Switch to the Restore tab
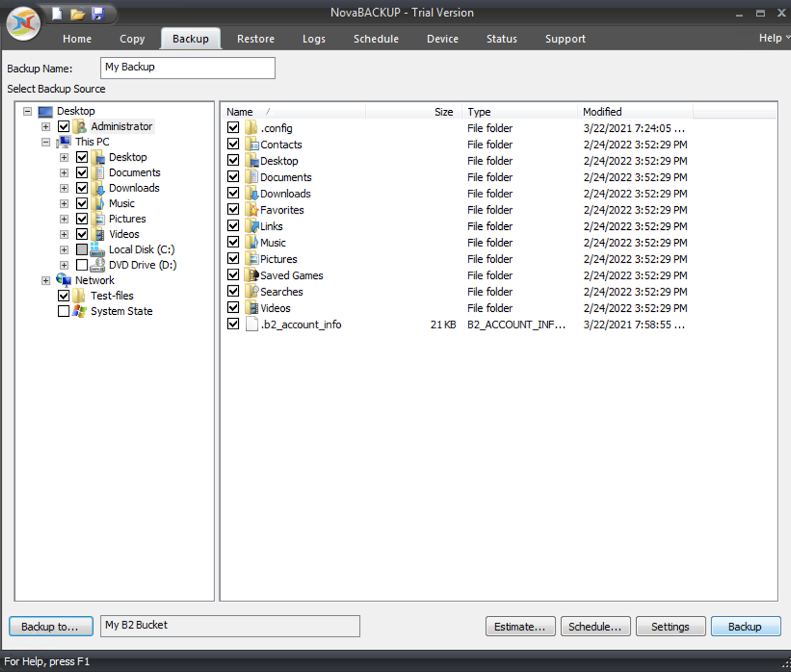The width and height of the screenshot is (791, 672). coord(256,39)
